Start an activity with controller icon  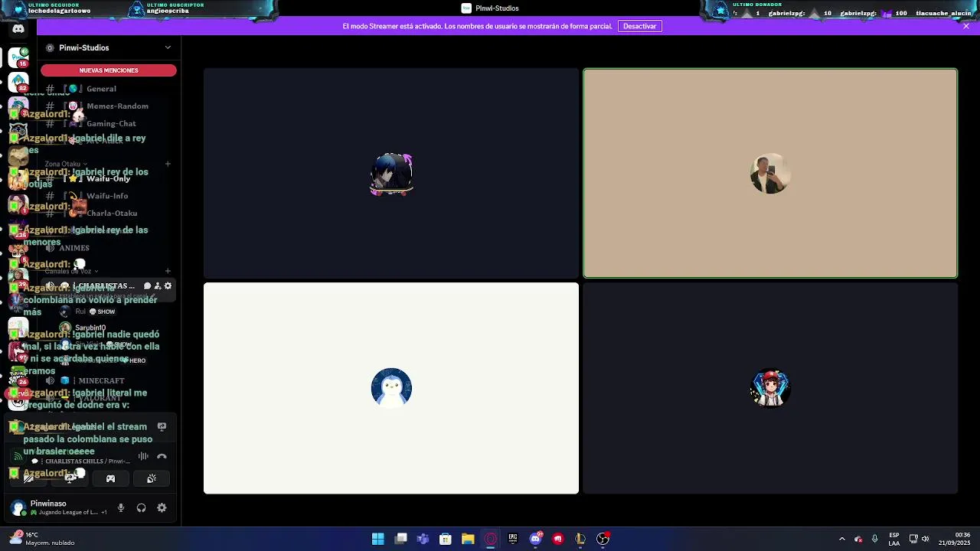click(110, 479)
